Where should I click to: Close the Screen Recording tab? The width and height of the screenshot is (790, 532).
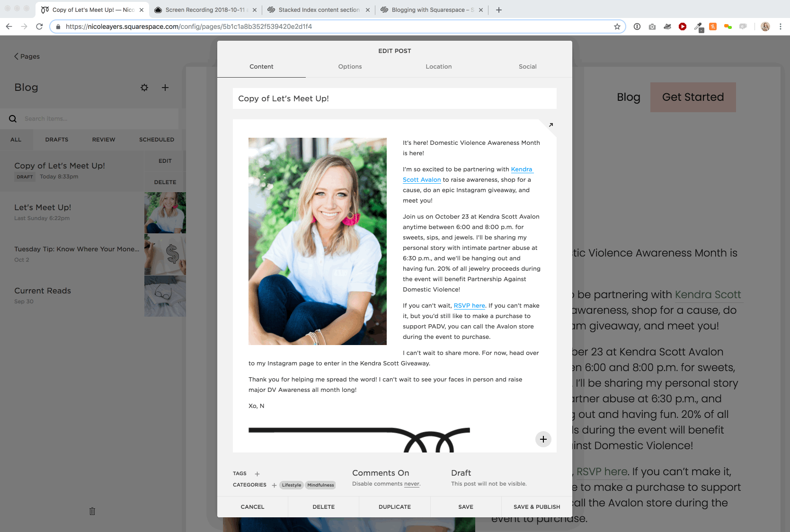tap(255, 10)
